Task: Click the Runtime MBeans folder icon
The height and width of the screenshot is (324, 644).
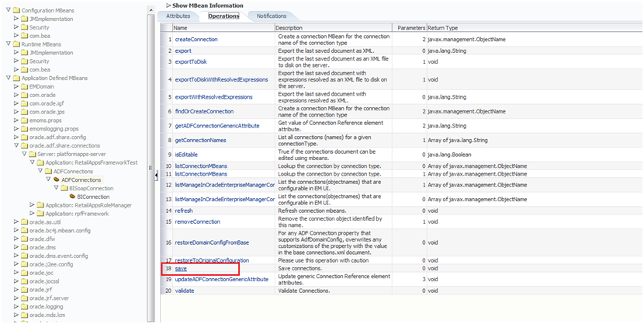Action: point(16,44)
